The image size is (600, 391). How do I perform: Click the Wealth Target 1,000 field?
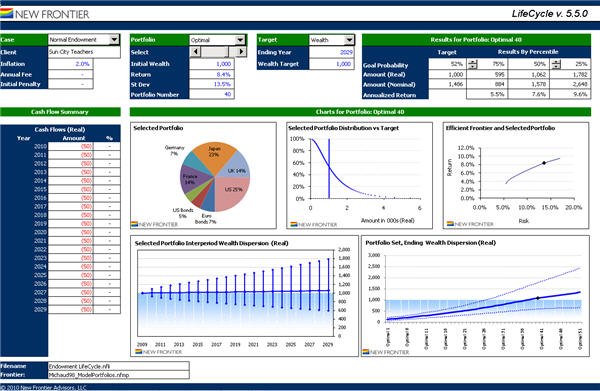click(x=331, y=64)
